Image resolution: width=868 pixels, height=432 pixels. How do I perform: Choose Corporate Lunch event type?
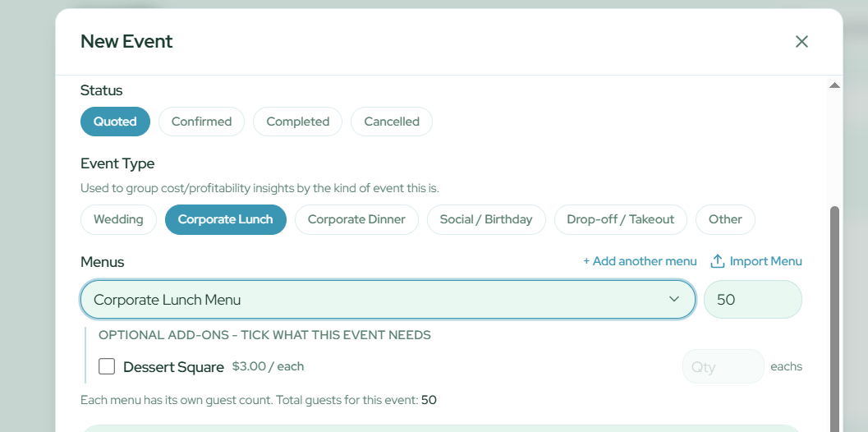click(225, 219)
